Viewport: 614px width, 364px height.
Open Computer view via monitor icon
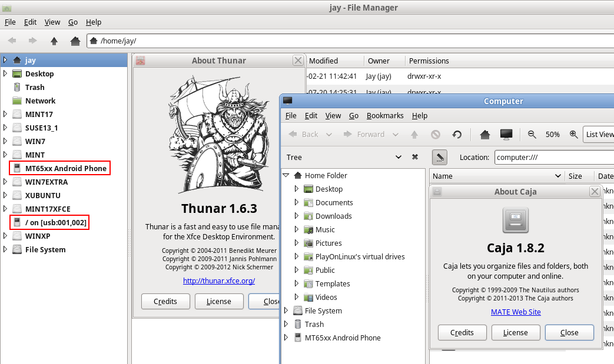coord(506,135)
